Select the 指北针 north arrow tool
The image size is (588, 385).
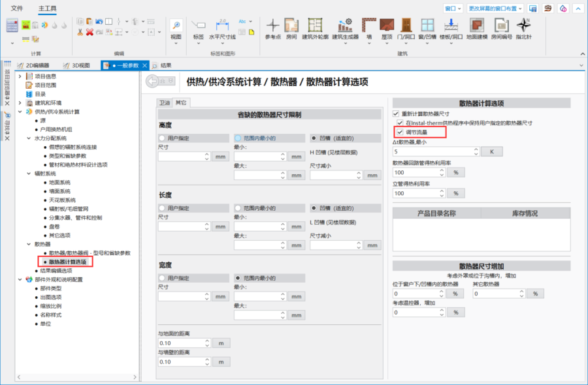click(523, 27)
